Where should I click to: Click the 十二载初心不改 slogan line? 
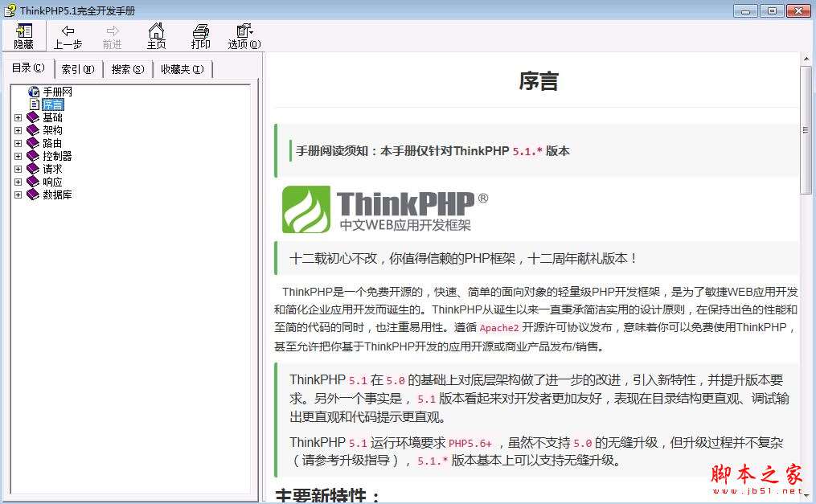point(463,259)
